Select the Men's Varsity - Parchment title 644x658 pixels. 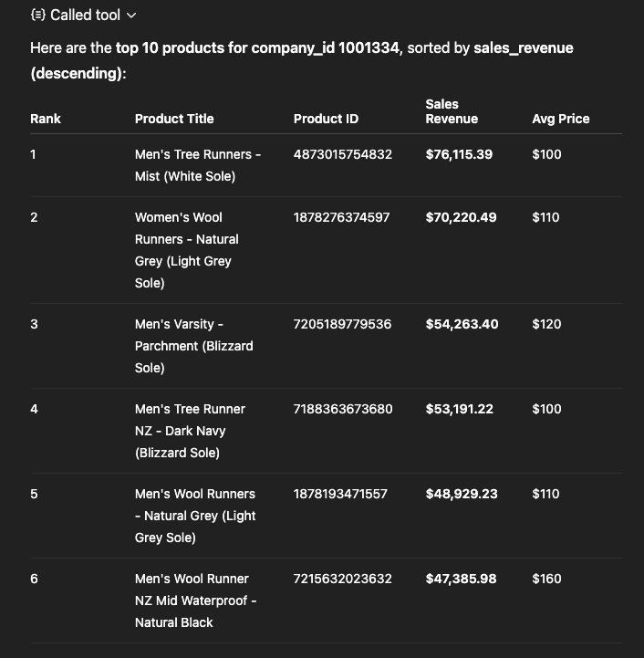coord(193,346)
